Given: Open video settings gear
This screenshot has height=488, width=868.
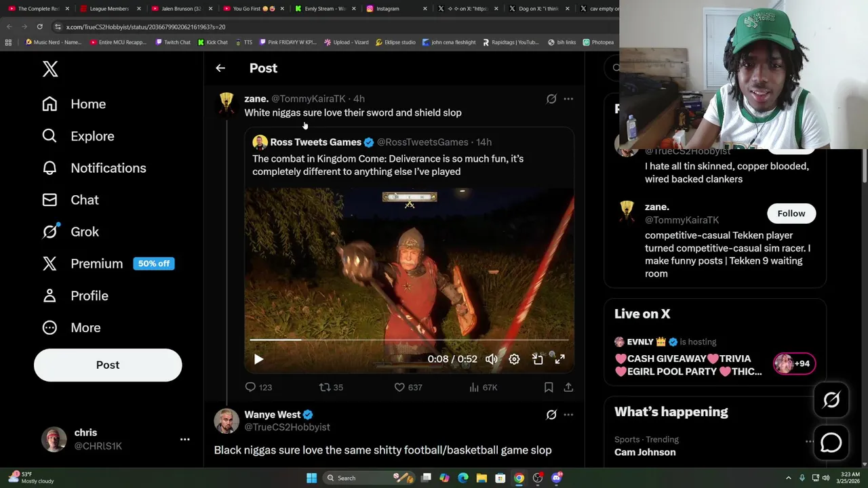Looking at the screenshot, I should click(514, 359).
